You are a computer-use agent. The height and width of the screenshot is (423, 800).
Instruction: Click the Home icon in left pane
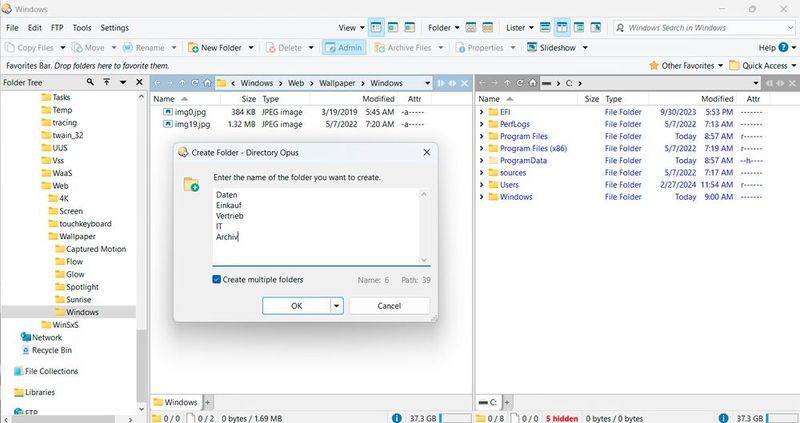(207, 83)
